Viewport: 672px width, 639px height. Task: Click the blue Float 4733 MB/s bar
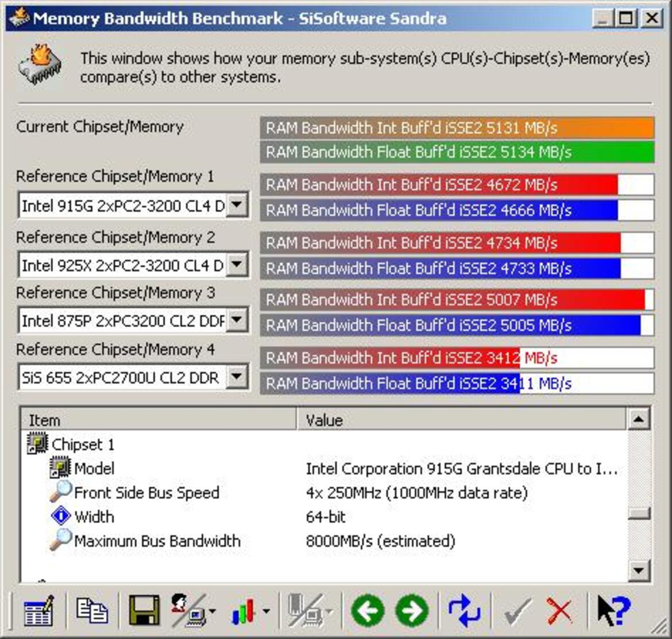pyautogui.click(x=457, y=269)
